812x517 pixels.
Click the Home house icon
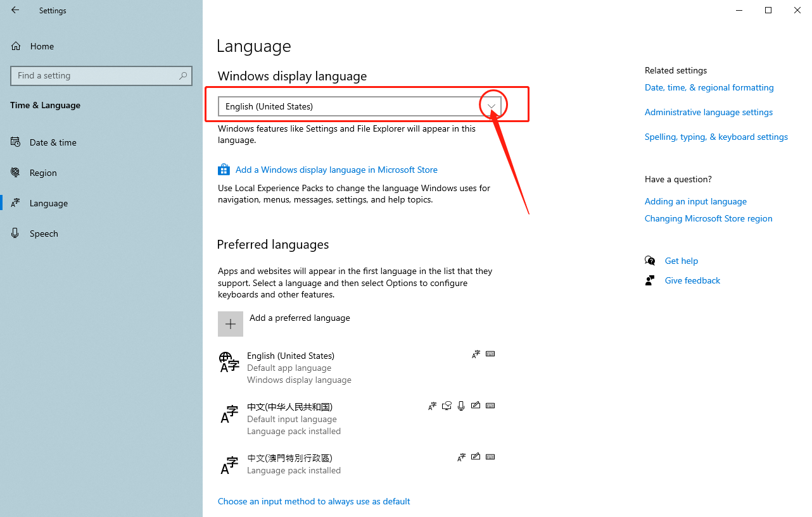[16, 46]
